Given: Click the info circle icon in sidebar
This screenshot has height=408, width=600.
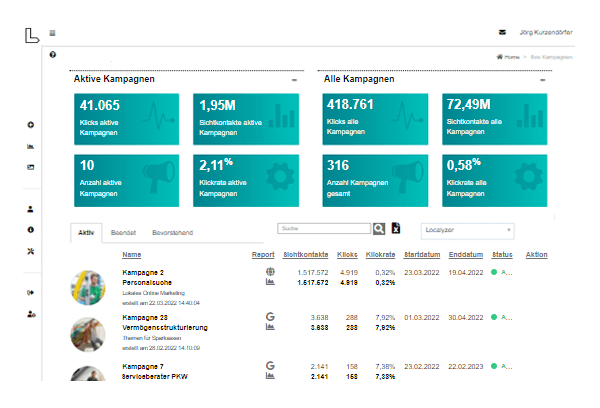Looking at the screenshot, I should (31, 230).
